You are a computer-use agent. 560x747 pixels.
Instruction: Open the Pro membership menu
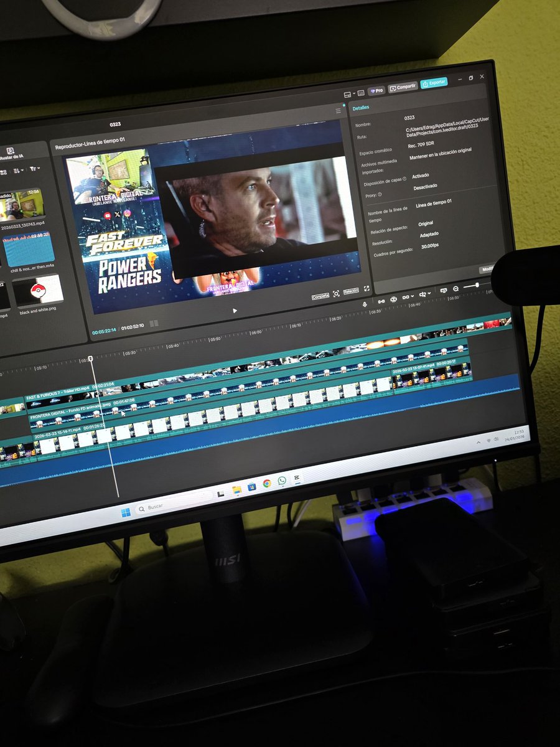[377, 90]
